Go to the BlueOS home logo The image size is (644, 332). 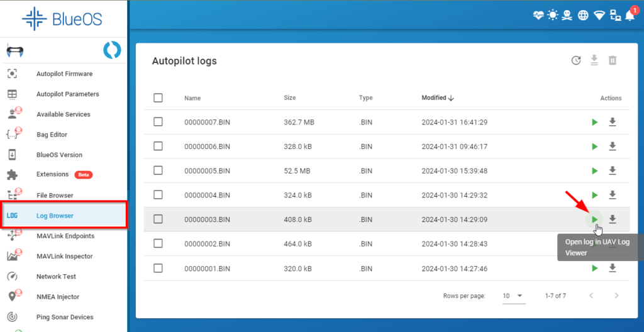[62, 19]
